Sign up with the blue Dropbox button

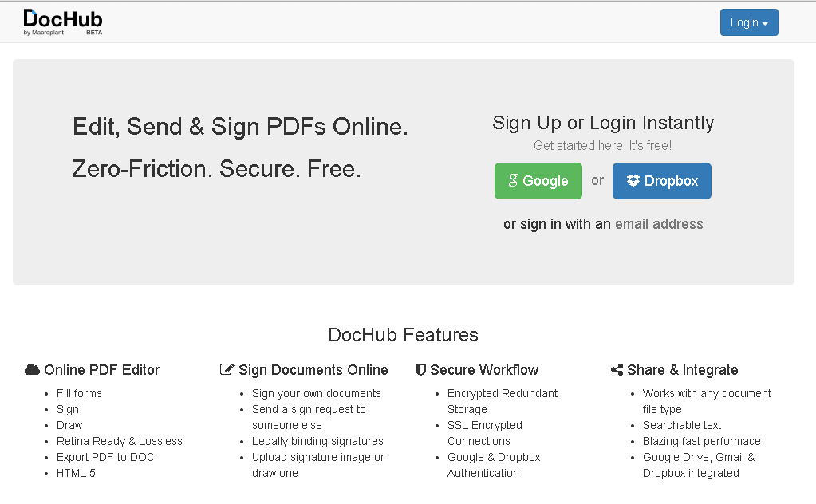(x=661, y=181)
